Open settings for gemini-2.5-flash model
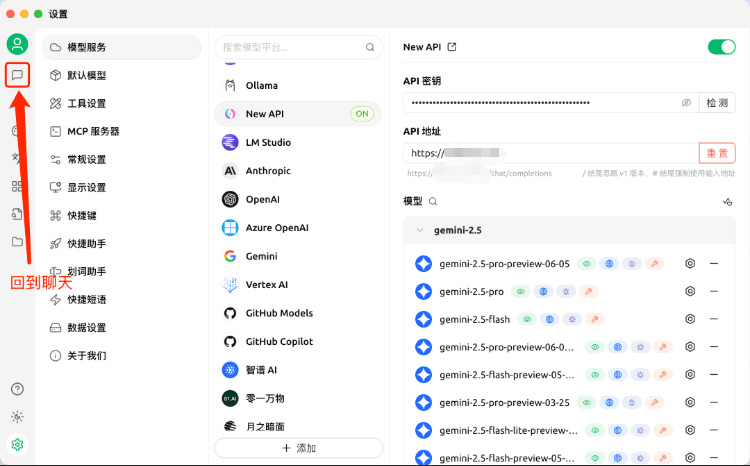This screenshot has width=750, height=466. tap(690, 319)
